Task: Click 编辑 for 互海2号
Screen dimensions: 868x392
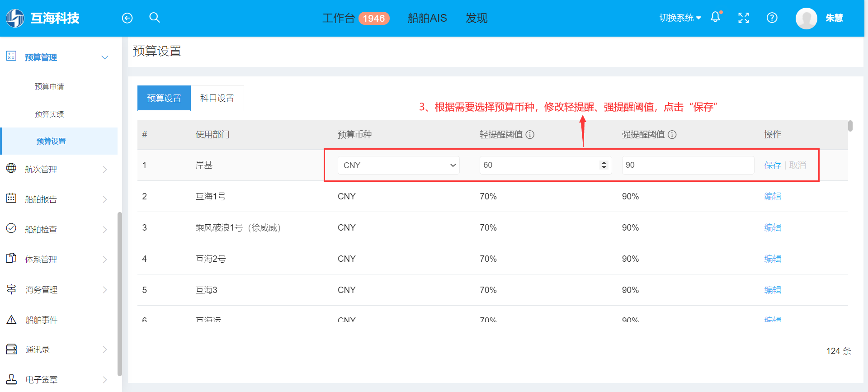Action: pyautogui.click(x=773, y=259)
